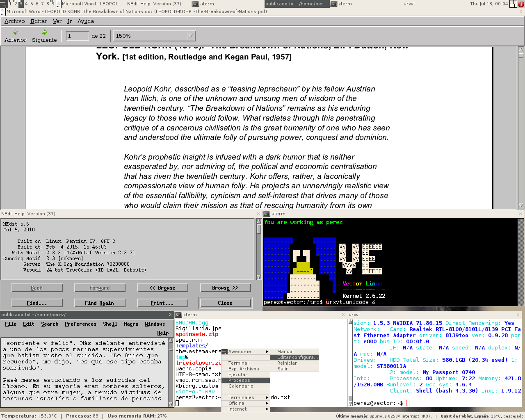Click the publicado.txt scrollbar down arrow
This screenshot has width=525, height=420.
click(171, 404)
